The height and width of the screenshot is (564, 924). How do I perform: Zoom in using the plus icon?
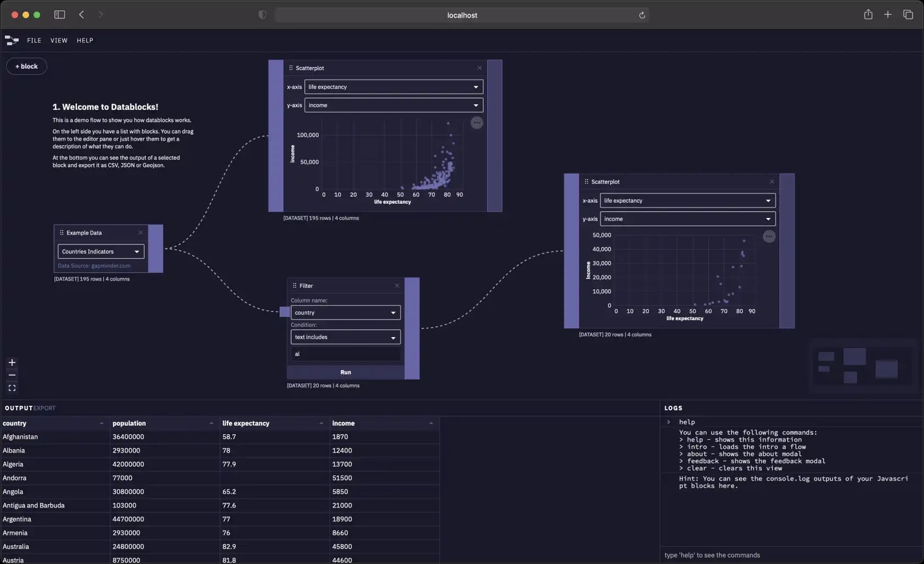point(12,362)
